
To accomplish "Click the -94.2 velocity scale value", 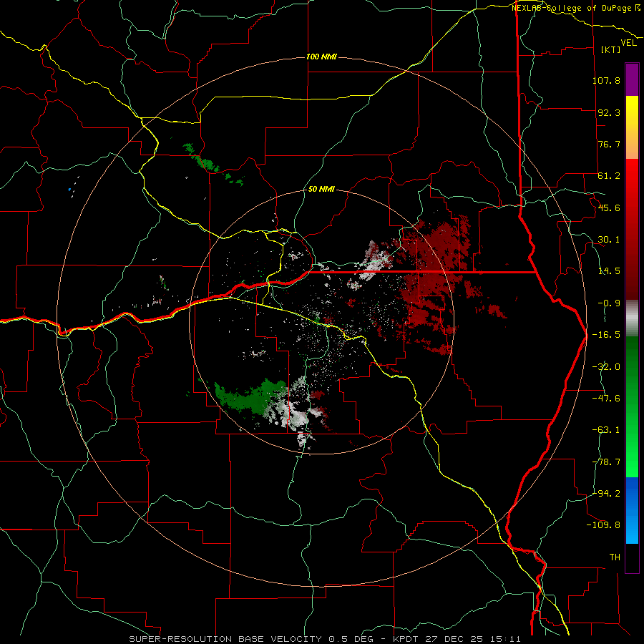I will click(x=606, y=493).
